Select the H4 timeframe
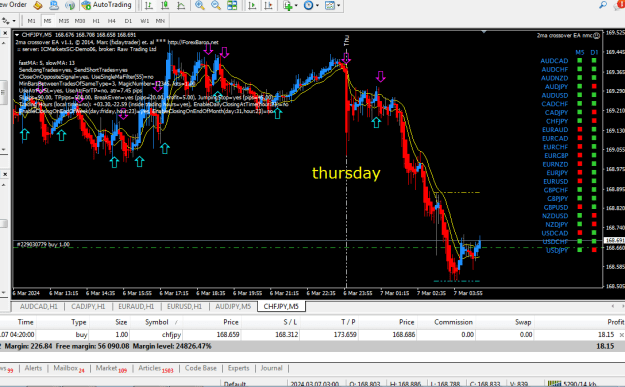The height and width of the screenshot is (387, 625). tap(112, 21)
